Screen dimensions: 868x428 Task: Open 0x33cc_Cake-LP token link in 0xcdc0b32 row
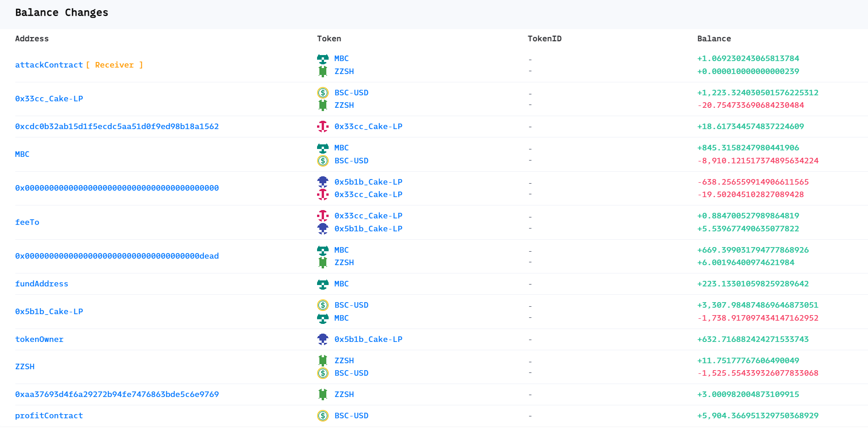[368, 126]
